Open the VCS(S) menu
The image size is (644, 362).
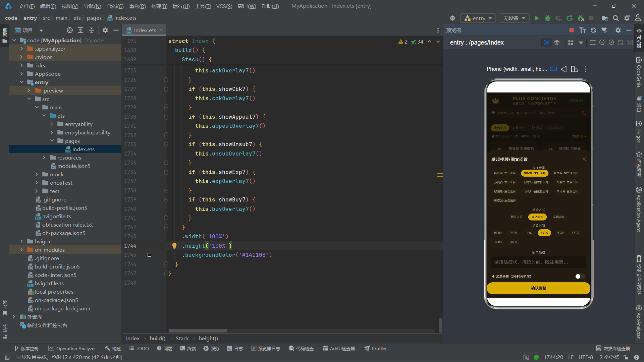point(224,6)
